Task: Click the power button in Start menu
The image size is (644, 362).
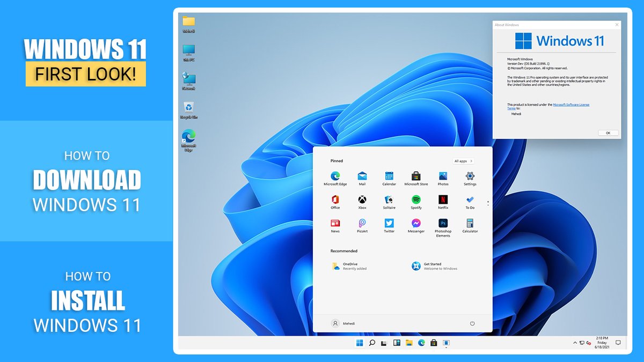Action: click(x=472, y=323)
